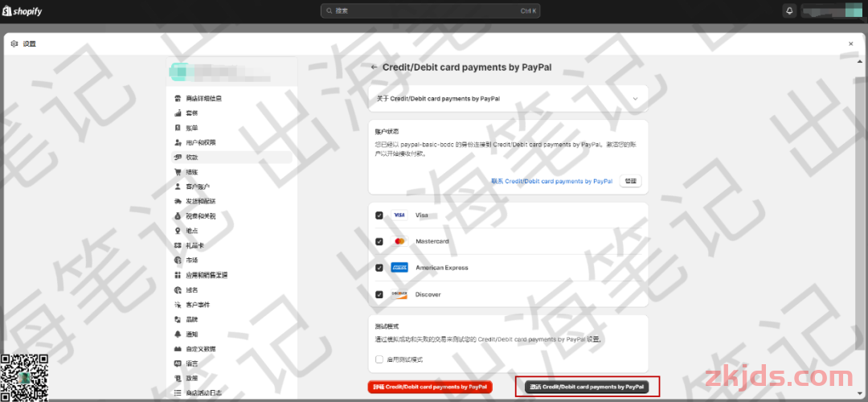
Task: Click the Discover card logo
Action: point(399,294)
